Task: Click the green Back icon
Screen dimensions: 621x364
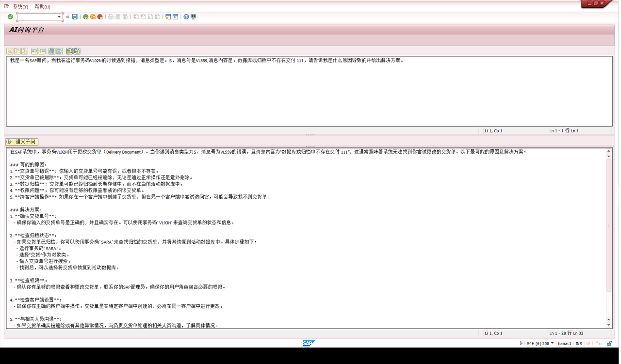Action: click(85, 16)
